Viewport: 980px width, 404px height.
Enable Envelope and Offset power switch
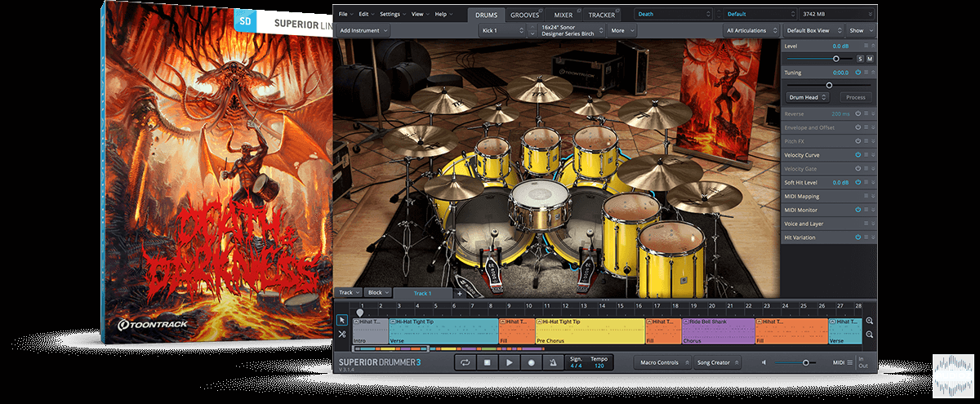858,127
